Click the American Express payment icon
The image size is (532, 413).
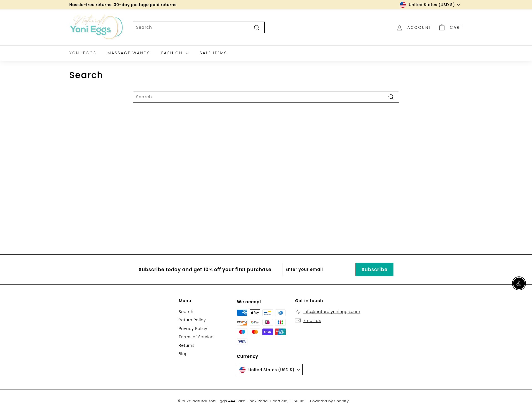(x=242, y=313)
